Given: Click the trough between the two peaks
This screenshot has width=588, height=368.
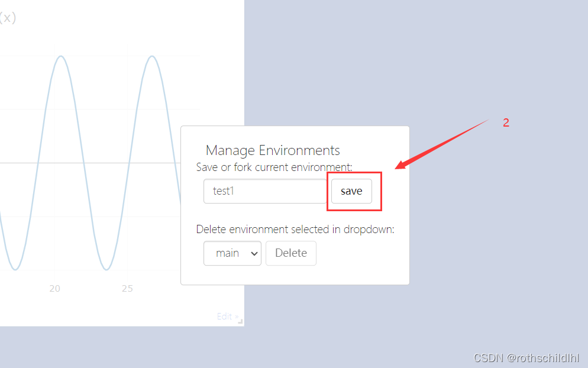Looking at the screenshot, I should [x=106, y=269].
